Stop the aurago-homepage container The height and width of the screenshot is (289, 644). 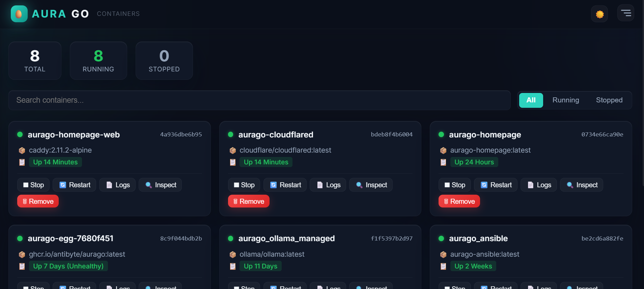coord(455,185)
